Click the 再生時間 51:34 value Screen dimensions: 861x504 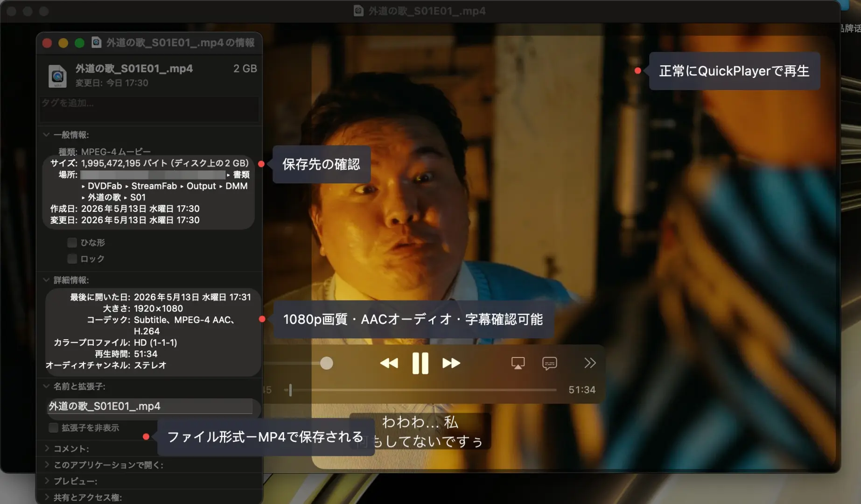[146, 354]
